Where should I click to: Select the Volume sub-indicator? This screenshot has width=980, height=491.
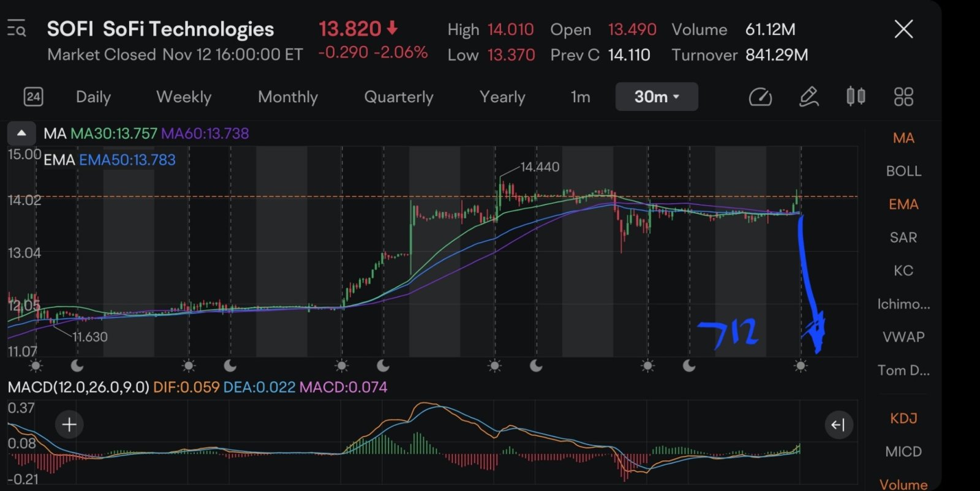point(903,484)
